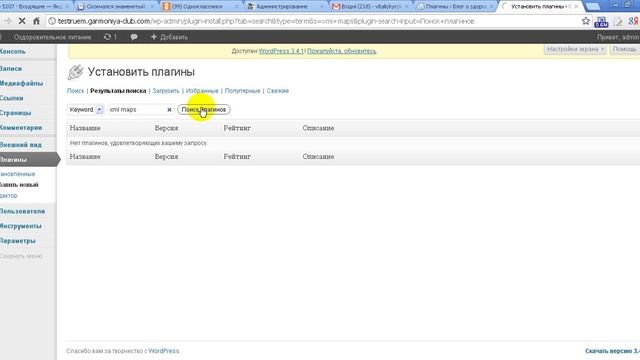This screenshot has height=360, width=640.
Task: Open comments bubble in admin bar
Action: point(134,37)
